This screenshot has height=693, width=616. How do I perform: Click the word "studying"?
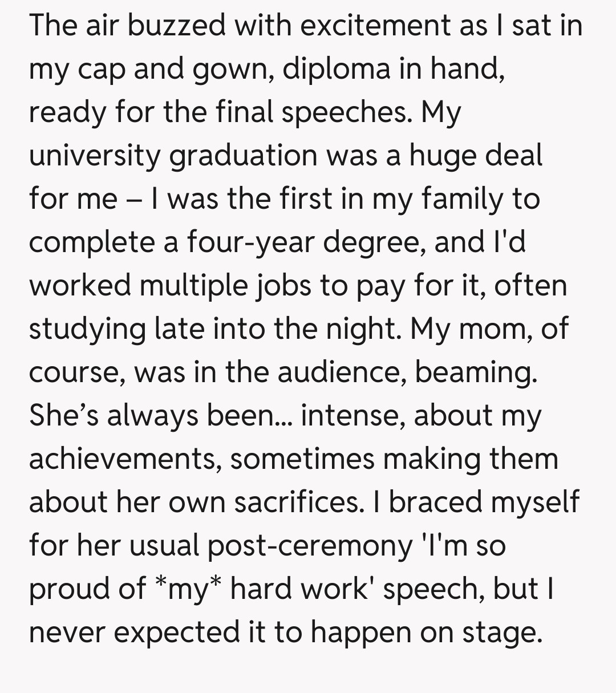pos(87,329)
